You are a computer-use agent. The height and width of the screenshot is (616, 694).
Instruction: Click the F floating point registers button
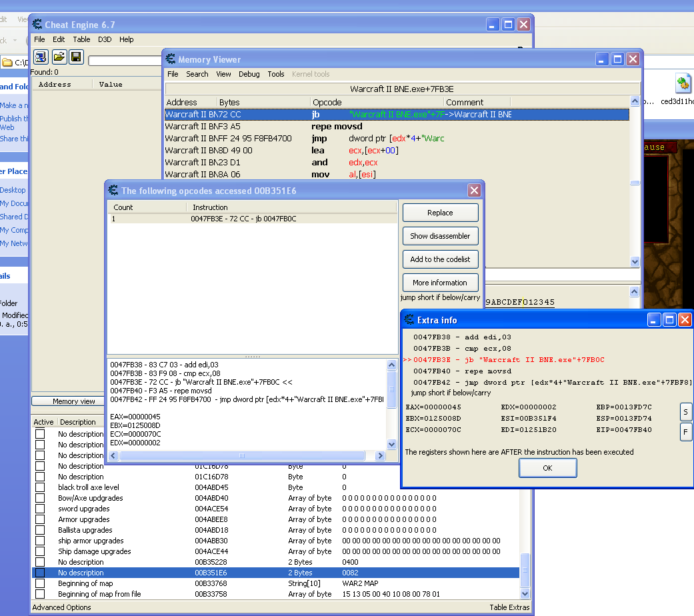click(685, 433)
